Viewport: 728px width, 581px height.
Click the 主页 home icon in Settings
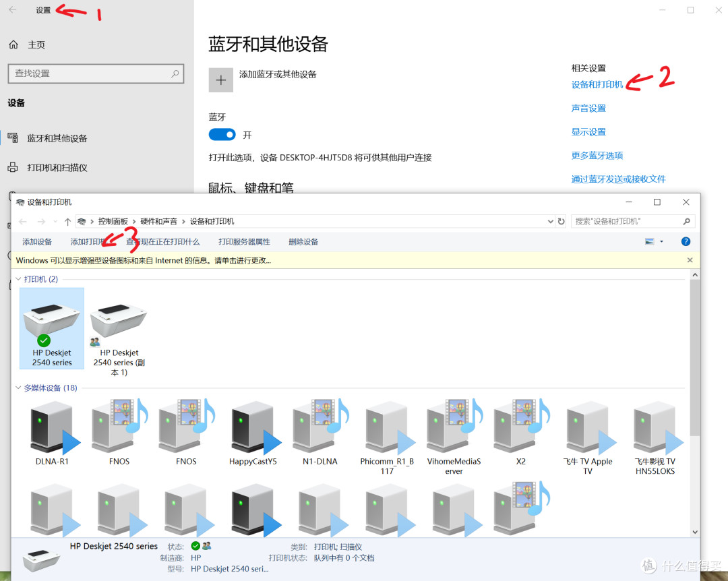point(13,44)
